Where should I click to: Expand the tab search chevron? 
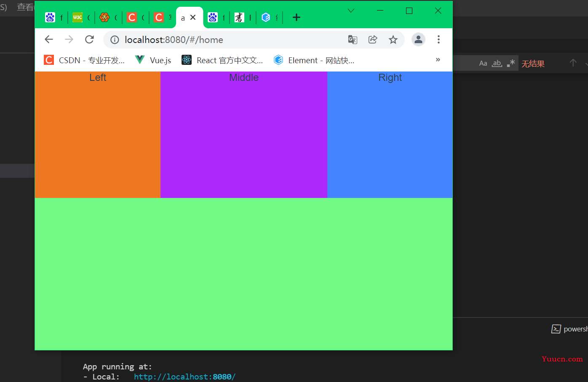coord(351,11)
